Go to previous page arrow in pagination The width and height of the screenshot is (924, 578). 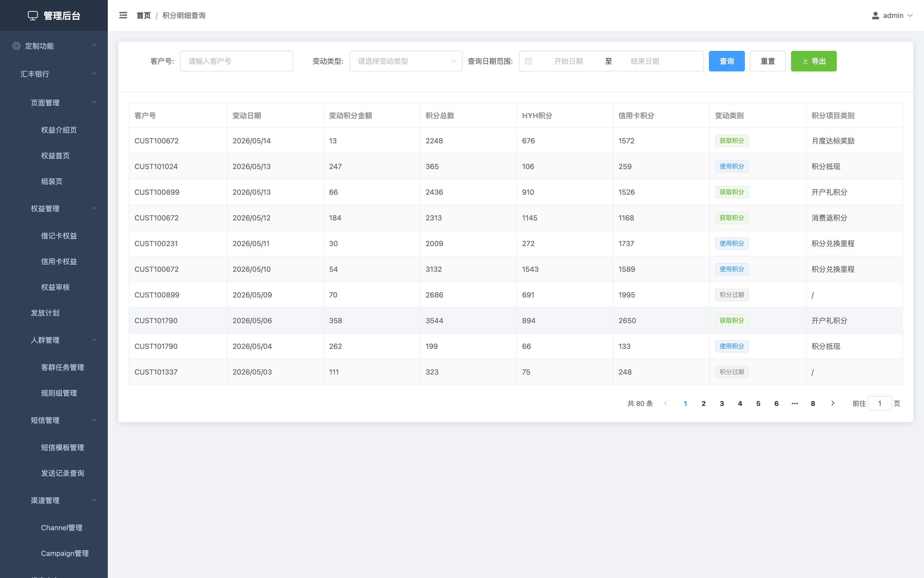pyautogui.click(x=666, y=403)
